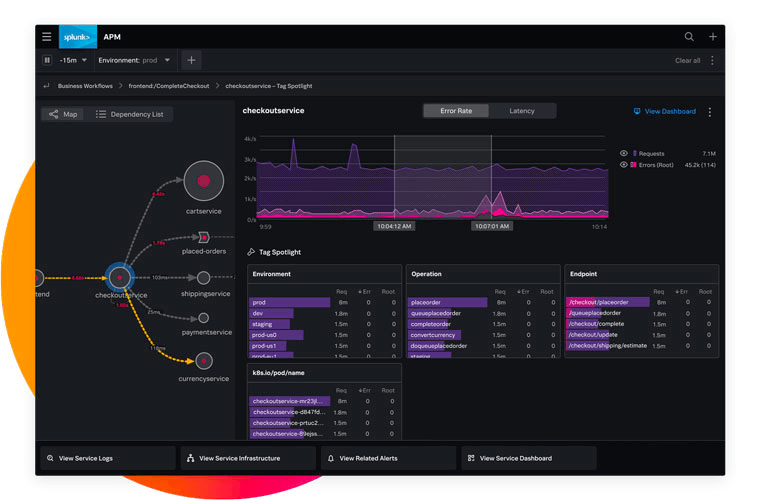Viewport: 760px width, 500px height.
Task: Switch to Dependency List tab
Action: pyautogui.click(x=129, y=114)
